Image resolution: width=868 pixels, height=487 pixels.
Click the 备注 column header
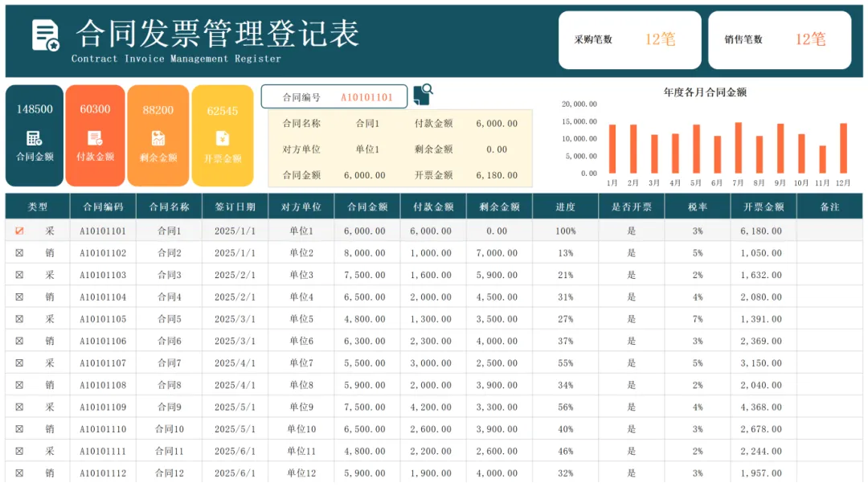tap(829, 207)
